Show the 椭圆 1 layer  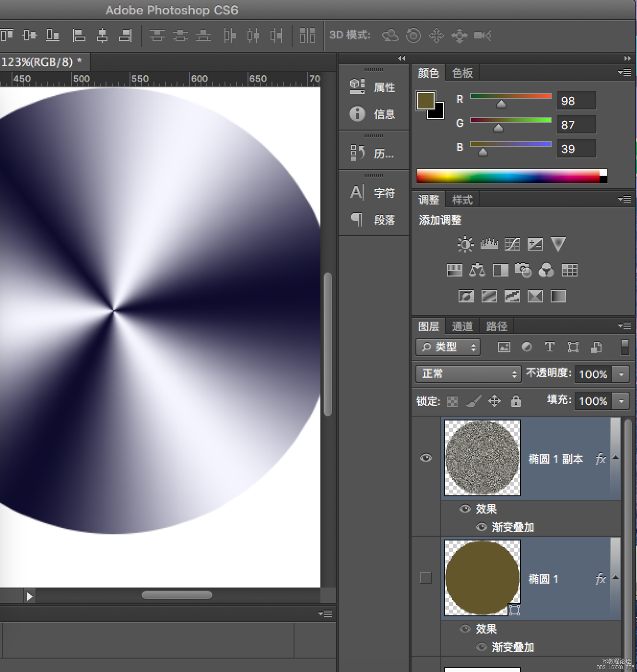425,578
